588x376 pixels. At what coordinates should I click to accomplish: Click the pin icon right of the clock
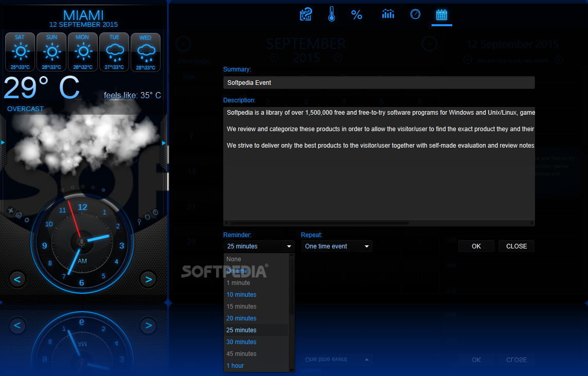139,222
